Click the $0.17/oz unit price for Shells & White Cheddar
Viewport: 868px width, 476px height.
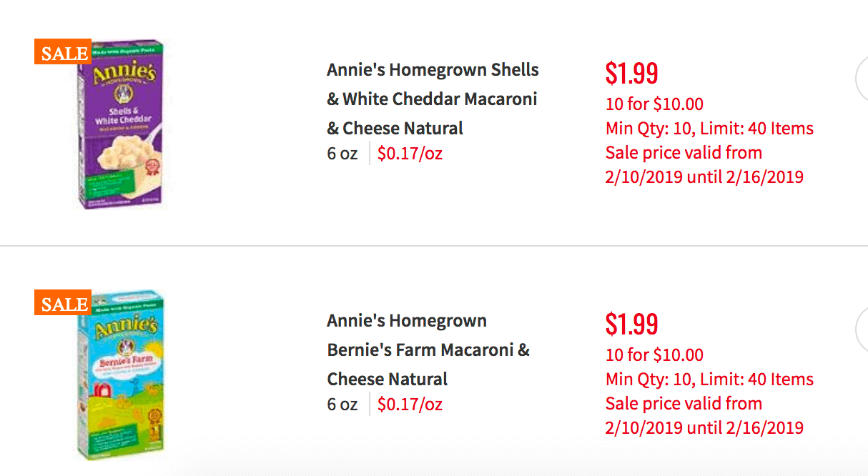tap(410, 154)
